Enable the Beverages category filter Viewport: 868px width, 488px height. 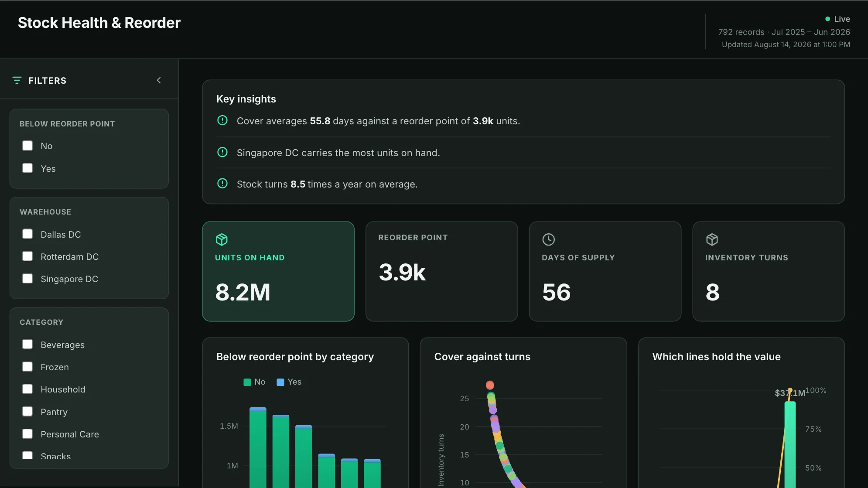coord(27,345)
